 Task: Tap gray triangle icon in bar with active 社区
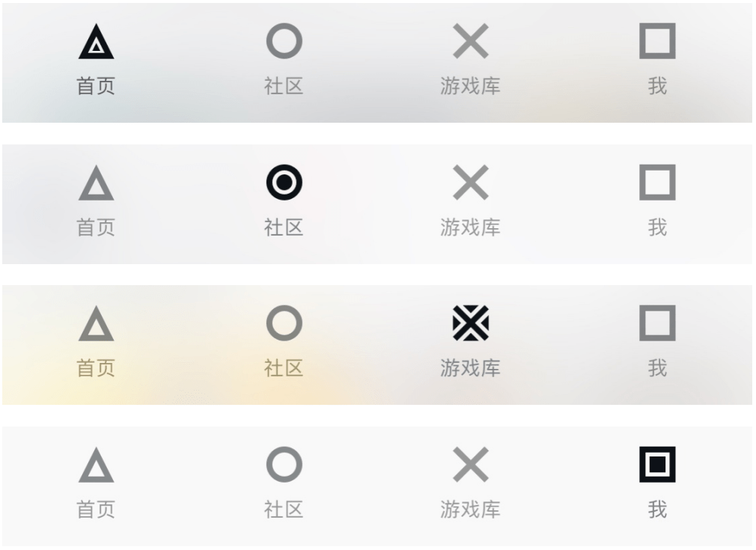point(97,184)
